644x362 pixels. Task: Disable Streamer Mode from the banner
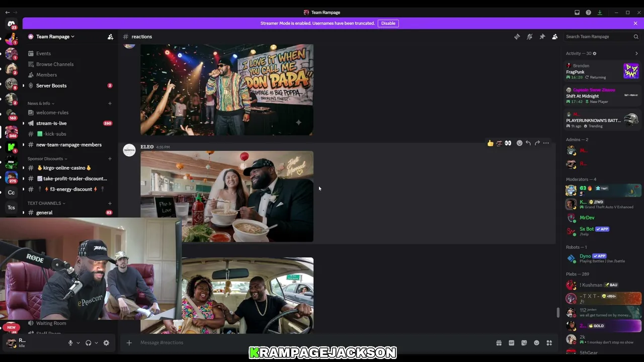[388, 23]
